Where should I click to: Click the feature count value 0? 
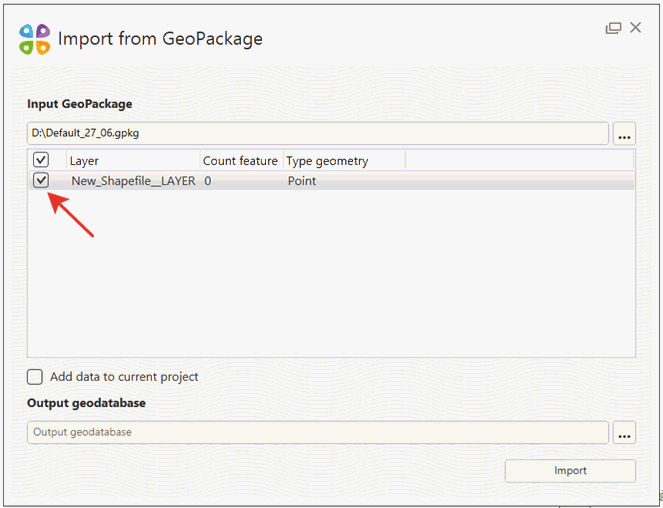(x=208, y=181)
